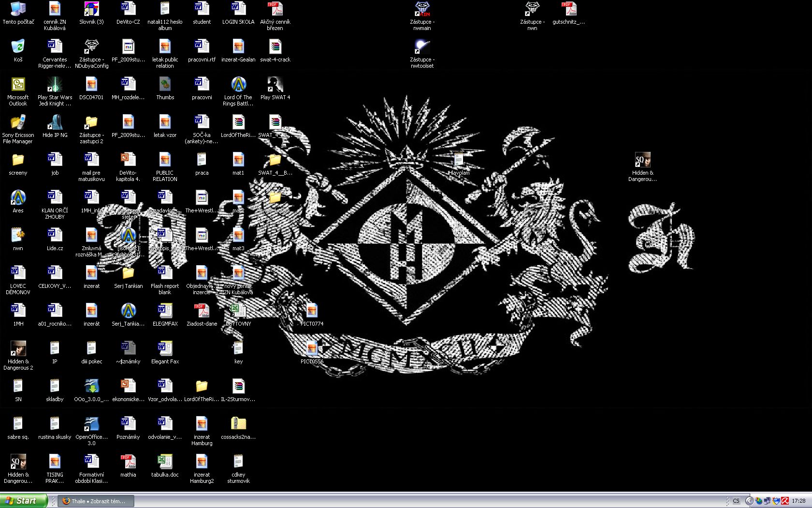Open the screeny folder

click(x=18, y=160)
